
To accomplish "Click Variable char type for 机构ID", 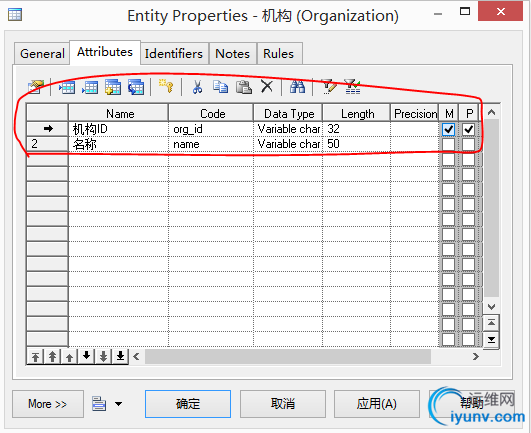I will point(288,129).
